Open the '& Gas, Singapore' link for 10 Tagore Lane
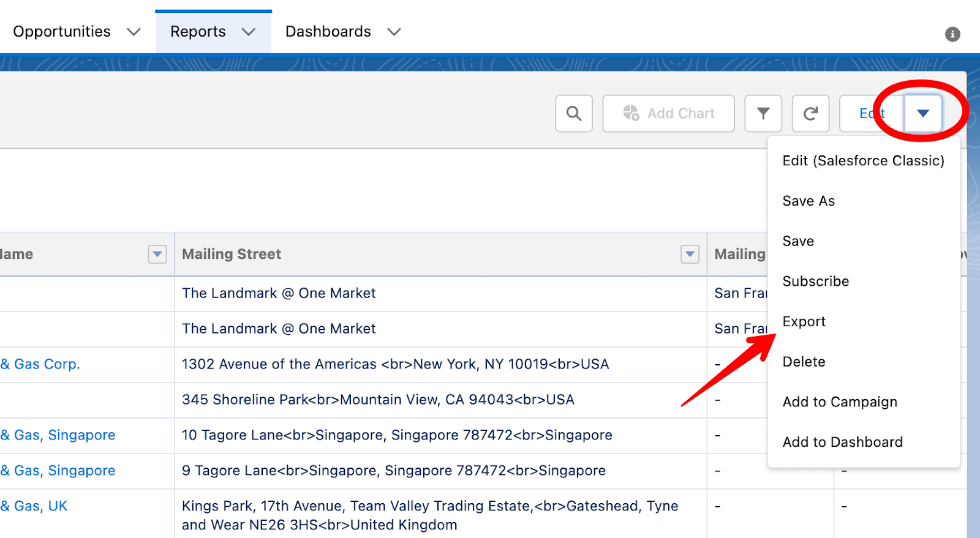 tap(58, 435)
